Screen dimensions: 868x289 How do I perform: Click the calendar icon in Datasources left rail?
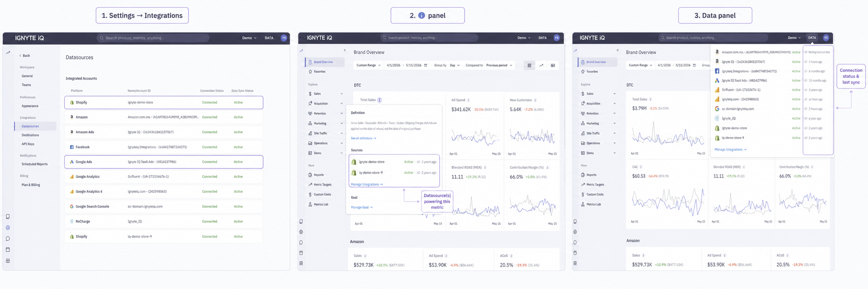pos(8,249)
